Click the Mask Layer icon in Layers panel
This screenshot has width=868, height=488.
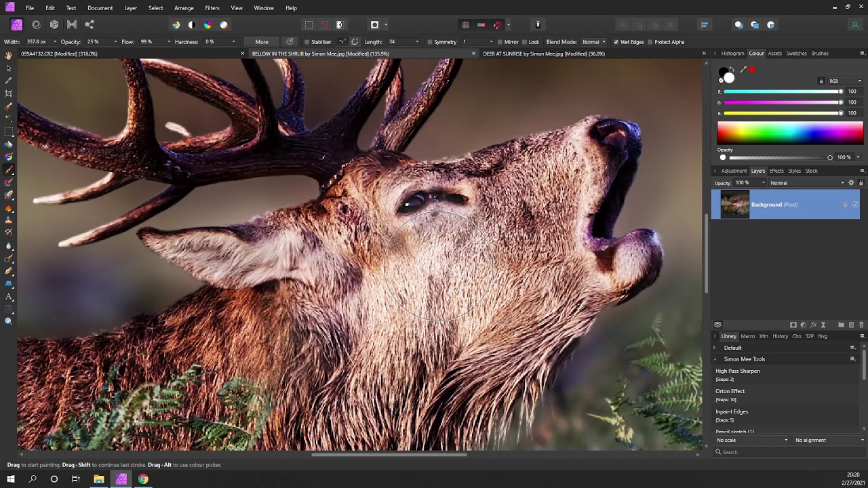[x=793, y=325]
